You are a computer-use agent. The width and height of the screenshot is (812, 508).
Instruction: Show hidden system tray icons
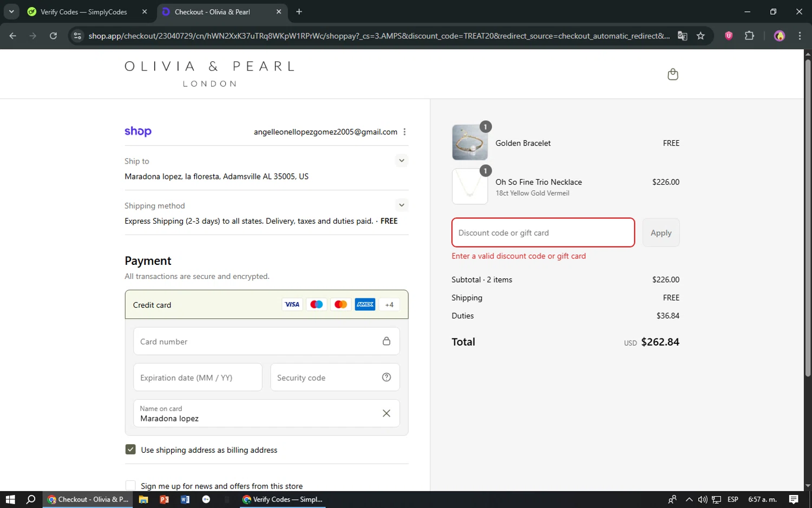coord(689,499)
